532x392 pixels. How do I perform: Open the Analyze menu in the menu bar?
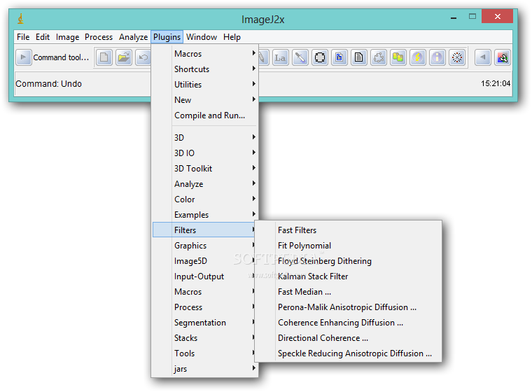(133, 37)
